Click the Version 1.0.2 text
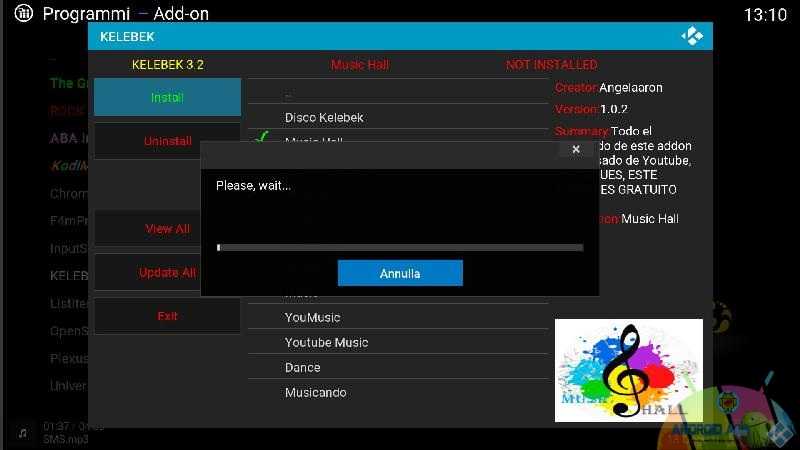800x450 pixels. click(591, 109)
